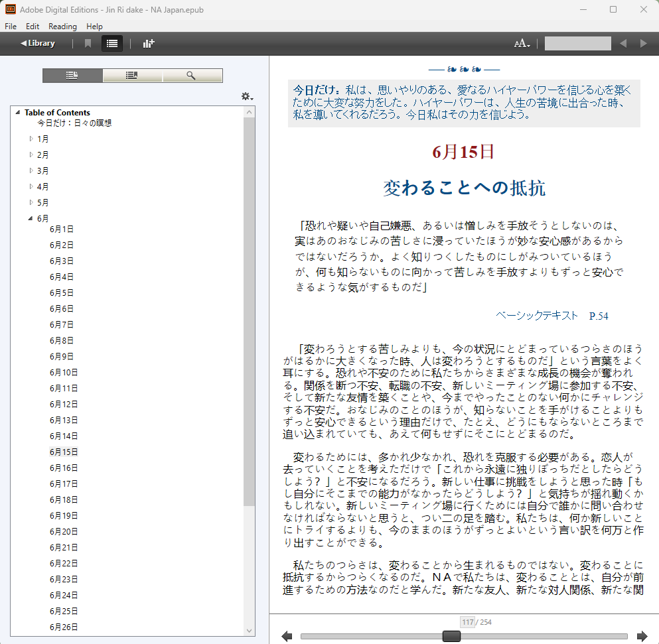Go to the 6月16日 entry
The width and height of the screenshot is (659, 644).
[64, 468]
